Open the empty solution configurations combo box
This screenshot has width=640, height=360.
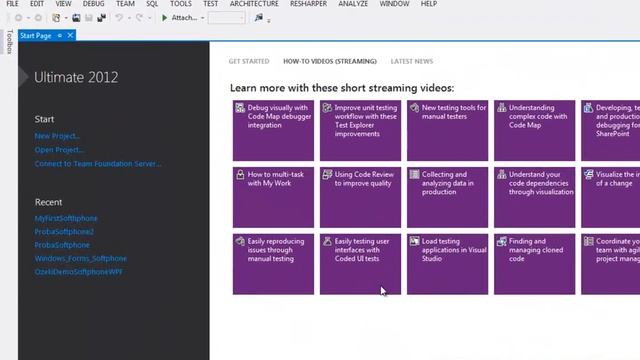[227, 18]
